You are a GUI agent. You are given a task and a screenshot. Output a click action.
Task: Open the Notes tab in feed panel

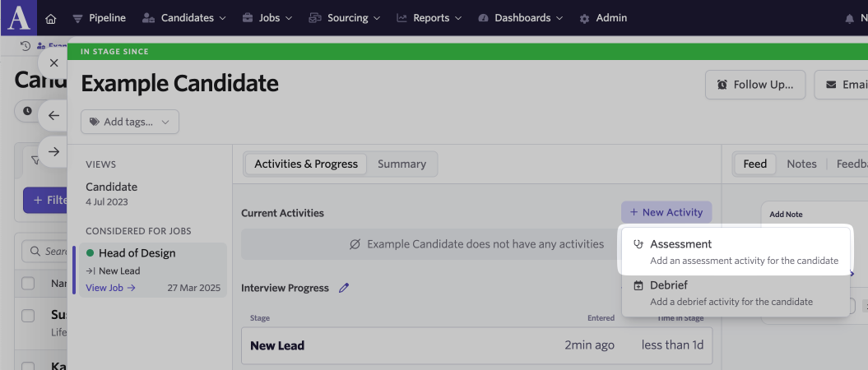coord(801,164)
